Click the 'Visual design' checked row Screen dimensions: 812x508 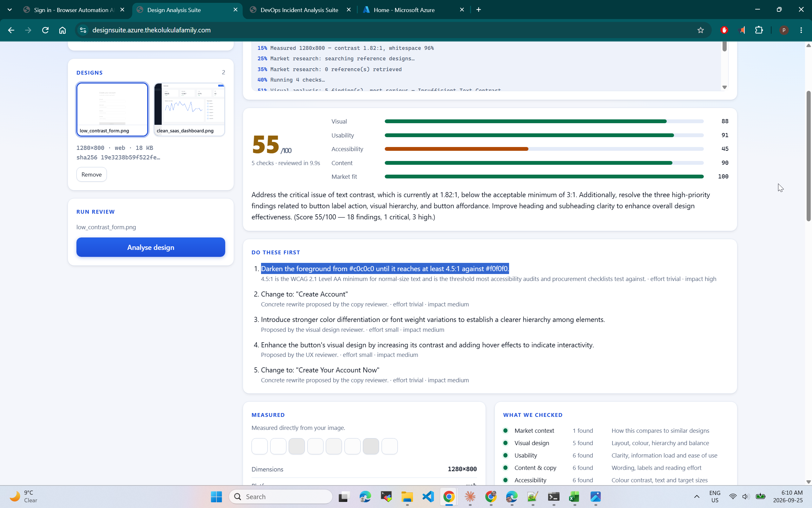(x=616, y=443)
